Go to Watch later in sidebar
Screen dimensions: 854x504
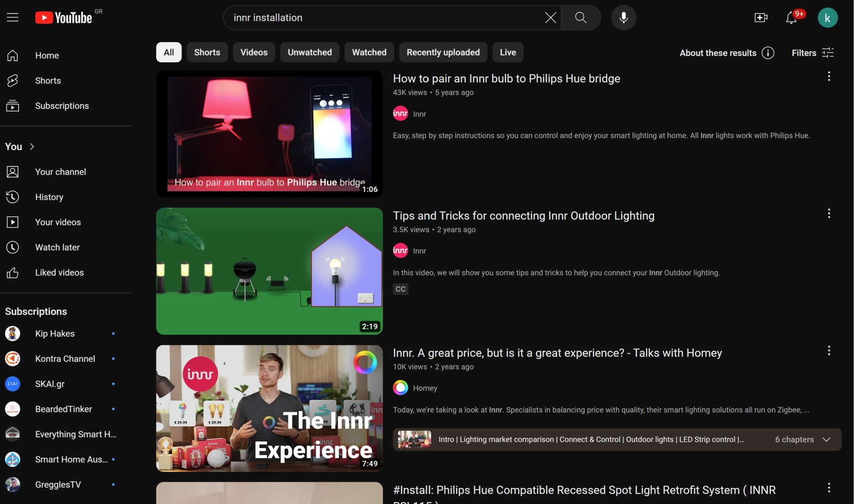(57, 247)
